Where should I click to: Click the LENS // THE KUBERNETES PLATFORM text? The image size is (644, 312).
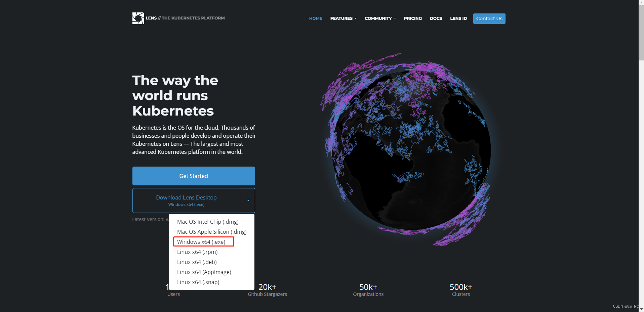coord(185,18)
